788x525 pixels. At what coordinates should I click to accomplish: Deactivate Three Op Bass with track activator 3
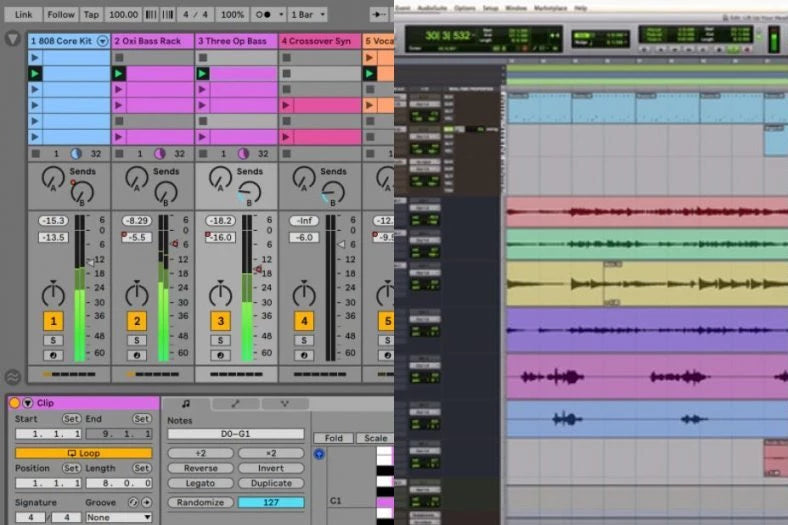pos(219,321)
